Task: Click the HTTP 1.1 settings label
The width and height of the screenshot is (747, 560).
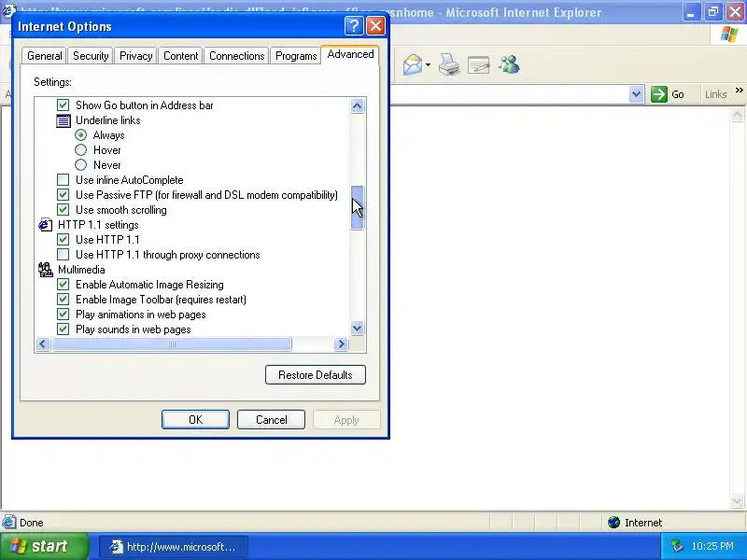Action: pyautogui.click(x=98, y=225)
